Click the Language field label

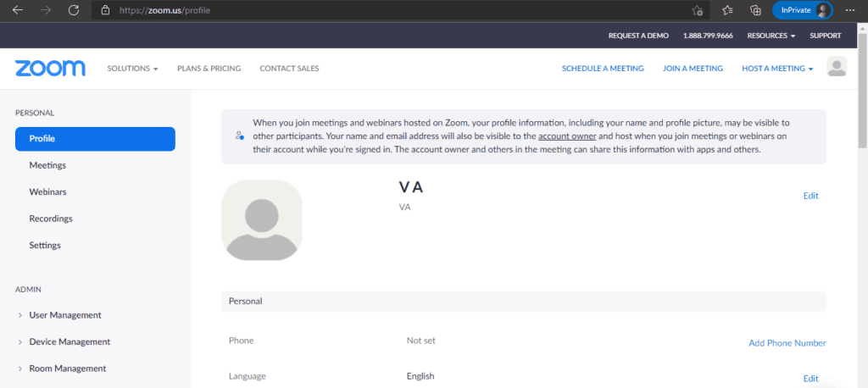click(x=248, y=376)
